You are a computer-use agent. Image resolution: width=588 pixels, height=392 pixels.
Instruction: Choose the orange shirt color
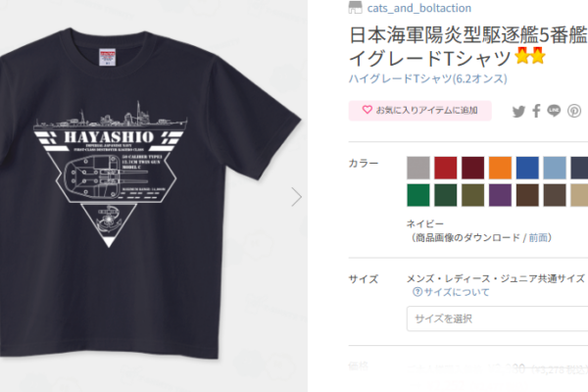pyautogui.click(x=500, y=168)
